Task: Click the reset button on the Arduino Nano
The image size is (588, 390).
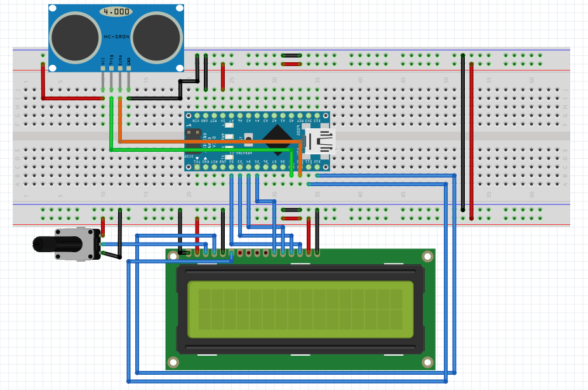Action: [x=248, y=138]
